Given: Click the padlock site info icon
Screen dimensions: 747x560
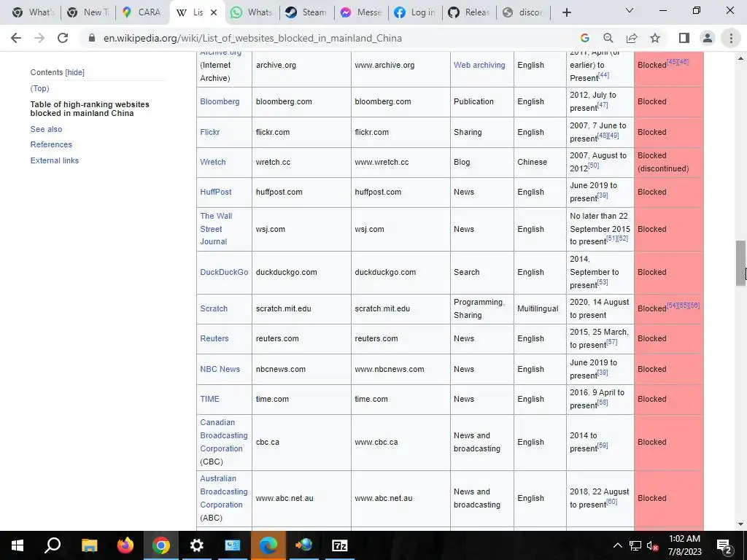Looking at the screenshot, I should (x=92, y=38).
